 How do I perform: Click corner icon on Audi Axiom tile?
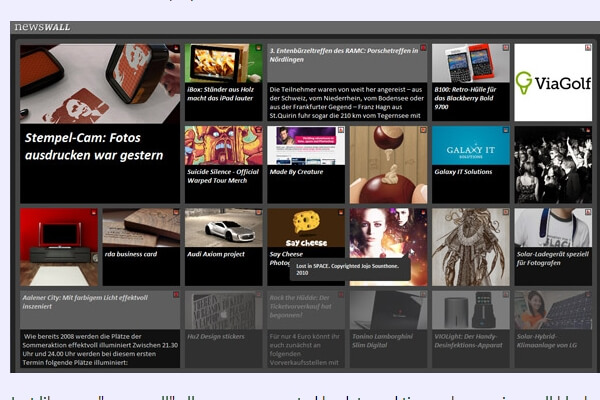click(259, 212)
